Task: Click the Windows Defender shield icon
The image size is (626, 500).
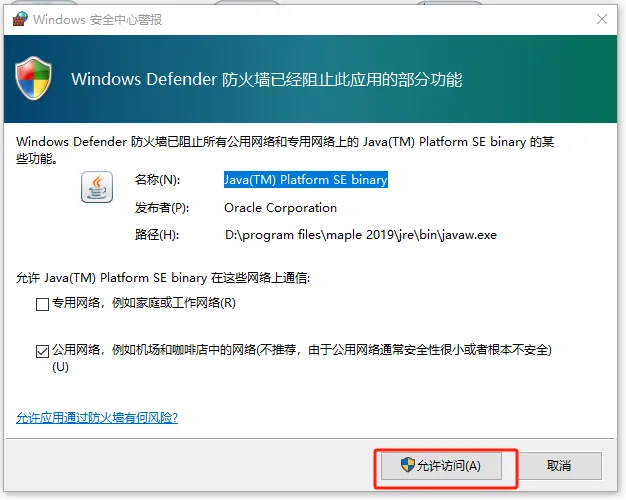Action: [x=34, y=78]
